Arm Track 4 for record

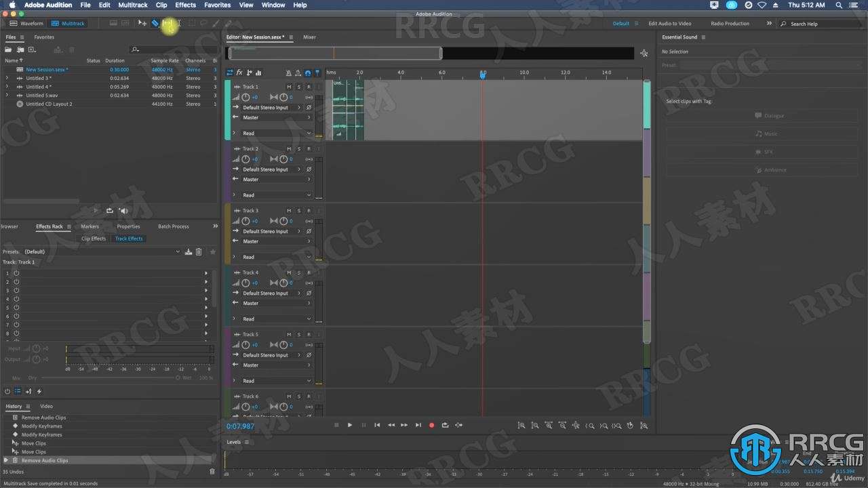coord(309,272)
